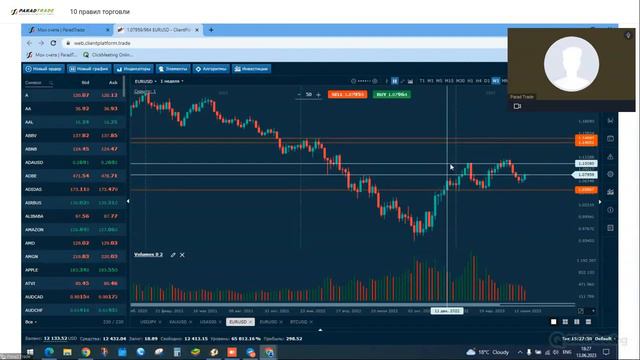Open the Новый ордер button

(44, 69)
